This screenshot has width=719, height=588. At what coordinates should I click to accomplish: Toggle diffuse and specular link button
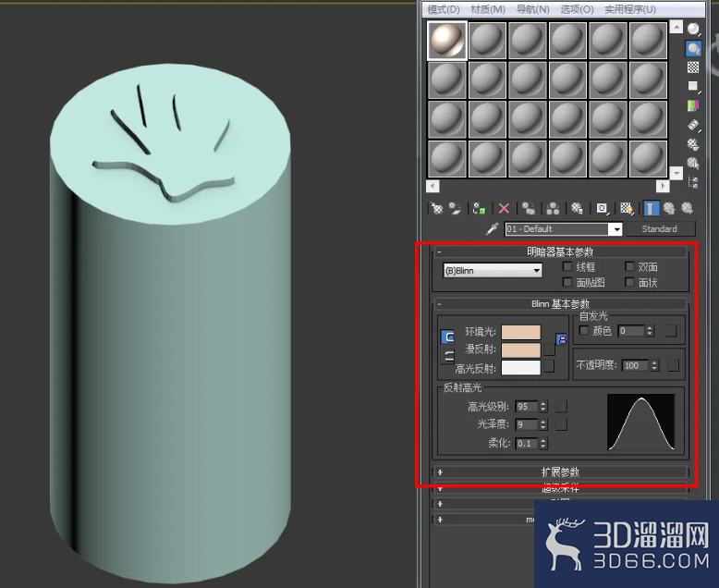447,356
